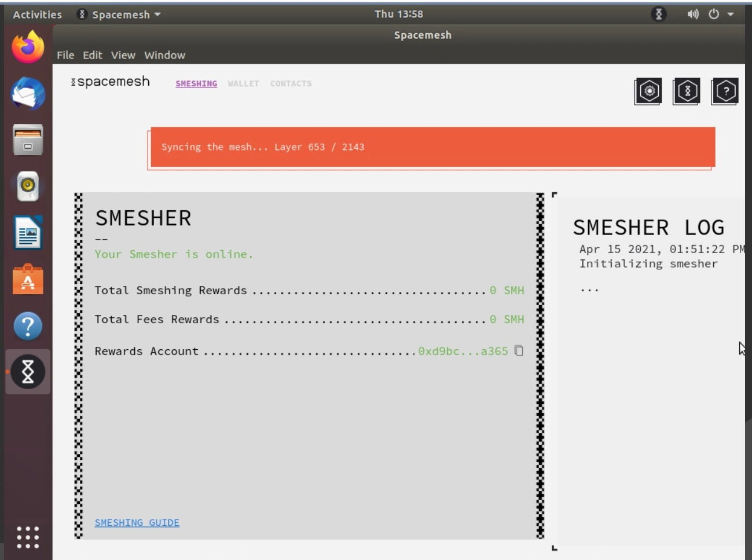Image resolution: width=752 pixels, height=560 pixels.
Task: Click the 'Initializing smesher' log entry
Action: (648, 263)
